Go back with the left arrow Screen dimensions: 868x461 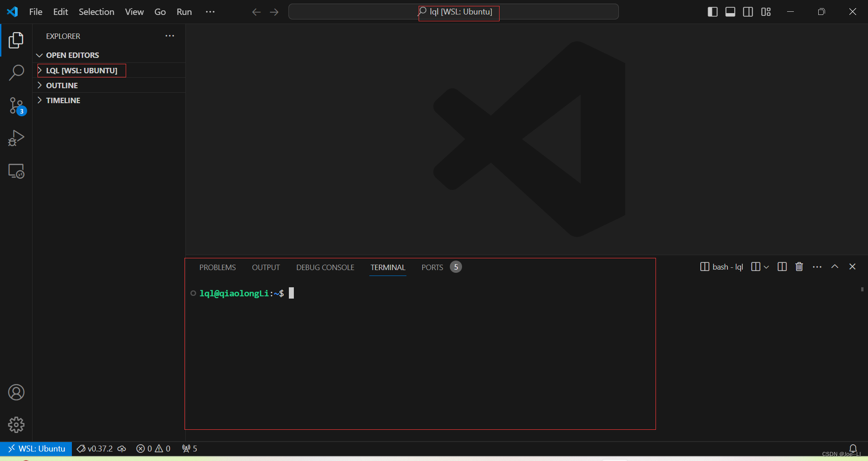tap(256, 12)
